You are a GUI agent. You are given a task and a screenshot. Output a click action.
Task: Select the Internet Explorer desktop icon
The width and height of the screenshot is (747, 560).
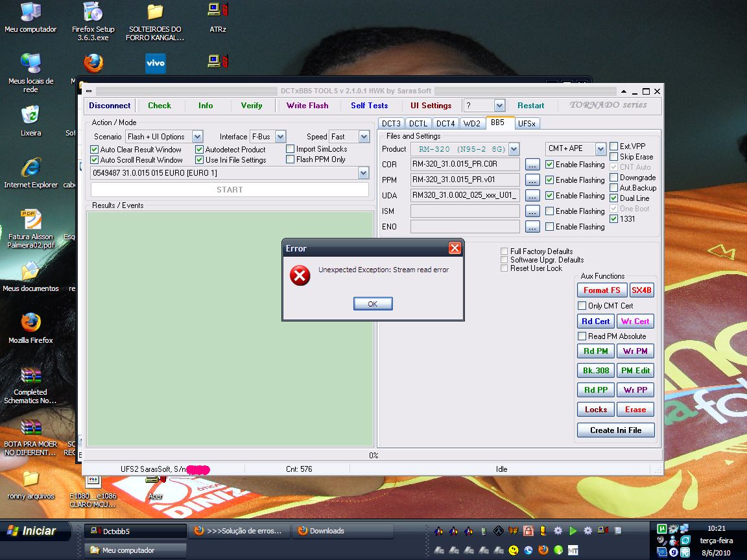30,173
